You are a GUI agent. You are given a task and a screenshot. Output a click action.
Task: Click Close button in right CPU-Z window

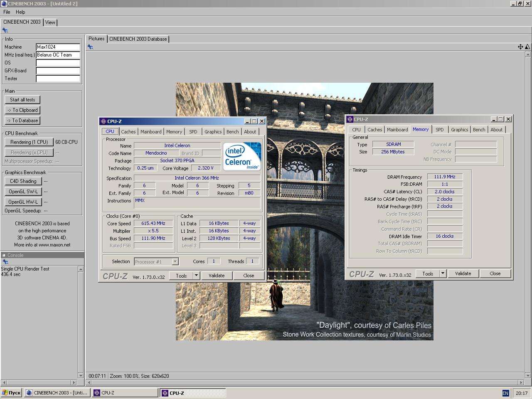495,273
